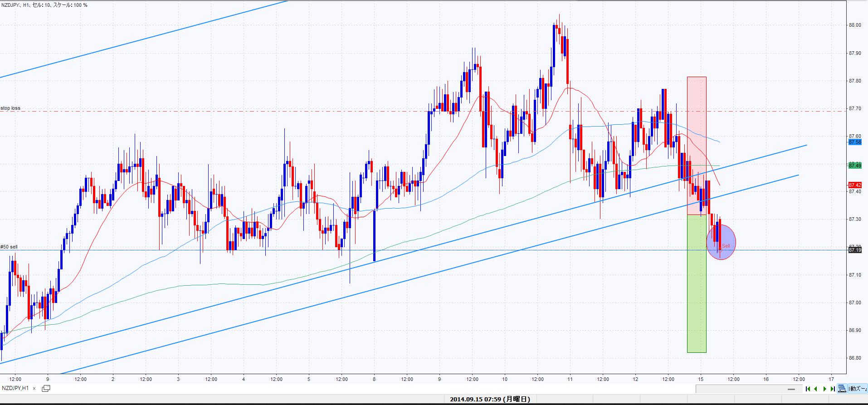Click the chart scroll slider bar
Screen dimensions: 868x405
791,389
